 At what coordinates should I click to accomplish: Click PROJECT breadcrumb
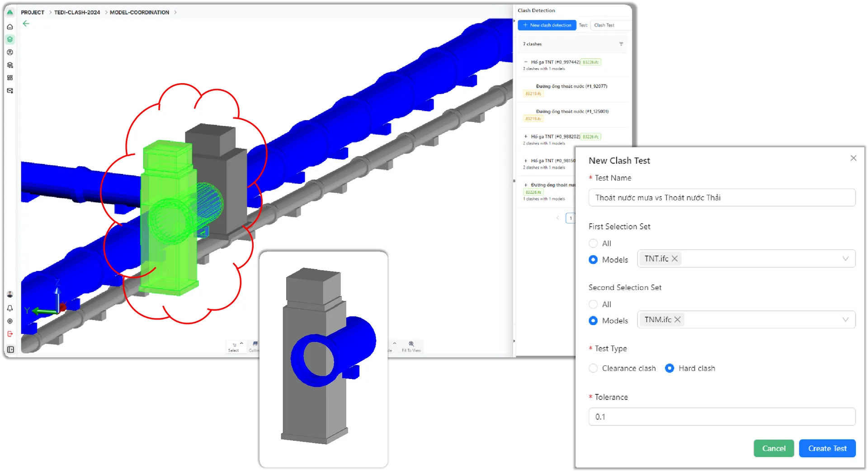33,13
